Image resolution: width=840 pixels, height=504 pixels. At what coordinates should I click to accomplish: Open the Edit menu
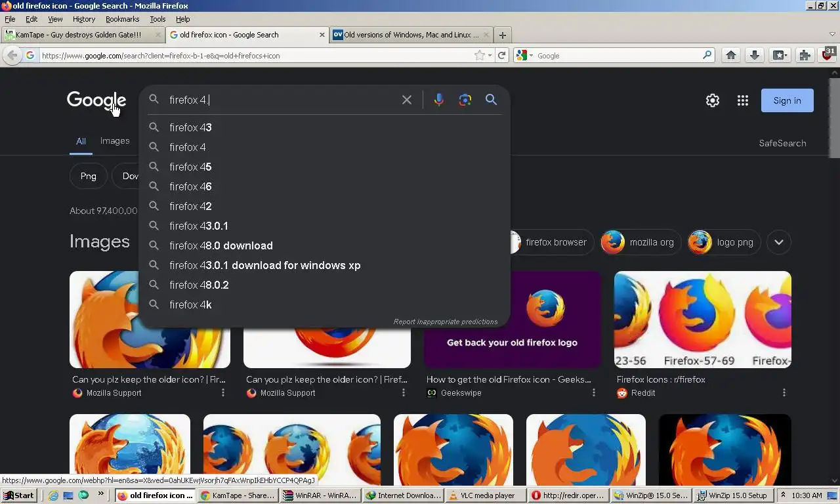[x=31, y=19]
